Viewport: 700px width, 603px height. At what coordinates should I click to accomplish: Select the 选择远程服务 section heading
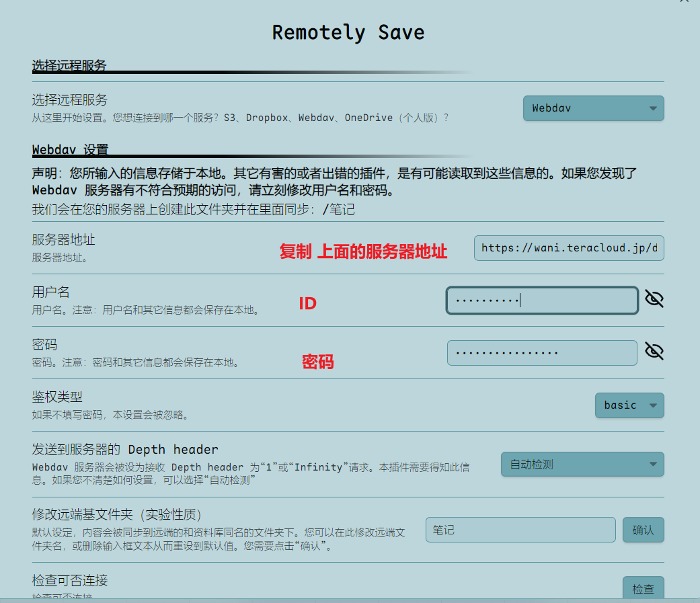tap(69, 65)
